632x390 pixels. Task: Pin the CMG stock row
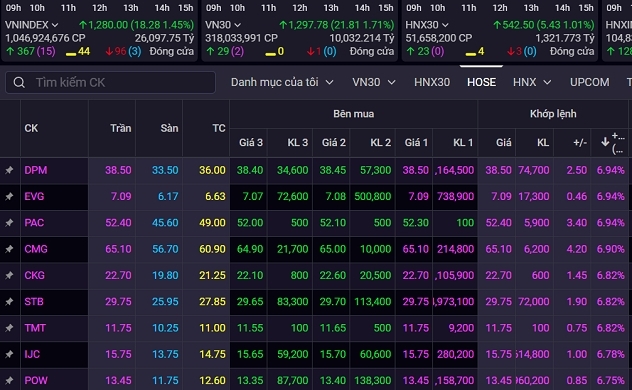tap(9, 249)
